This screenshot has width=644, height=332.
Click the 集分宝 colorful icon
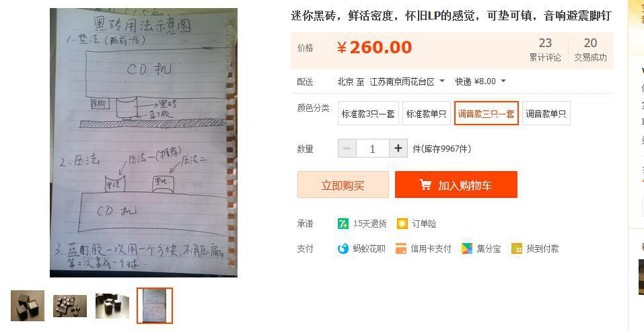pos(467,248)
